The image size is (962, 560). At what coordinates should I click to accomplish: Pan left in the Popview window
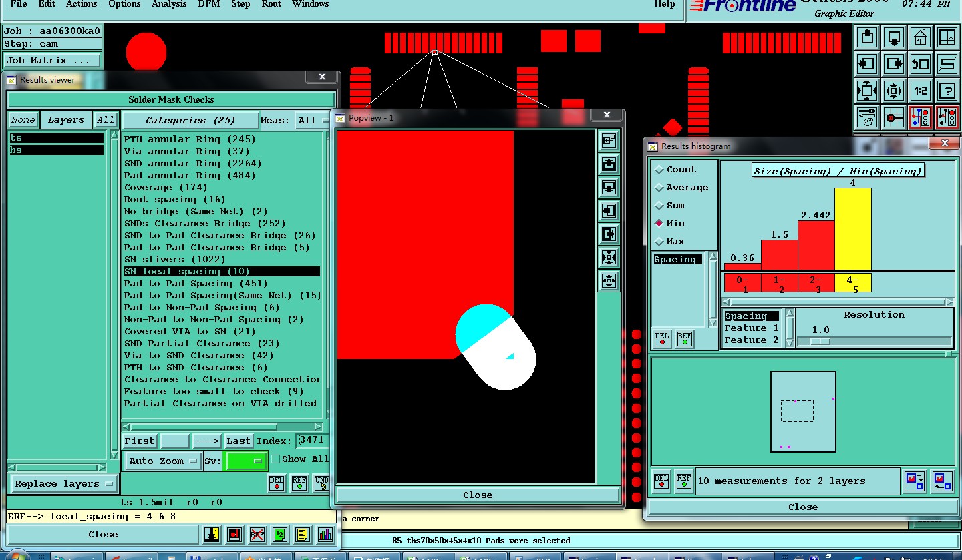click(609, 210)
